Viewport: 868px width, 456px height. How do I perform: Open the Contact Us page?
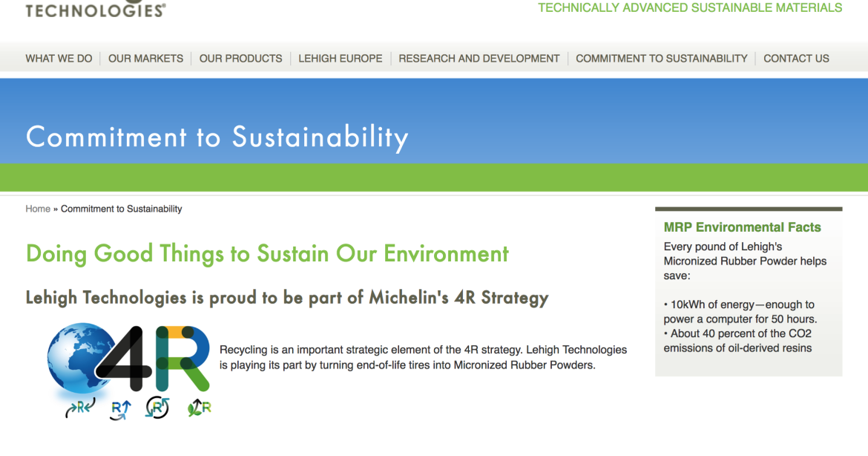pyautogui.click(x=796, y=59)
